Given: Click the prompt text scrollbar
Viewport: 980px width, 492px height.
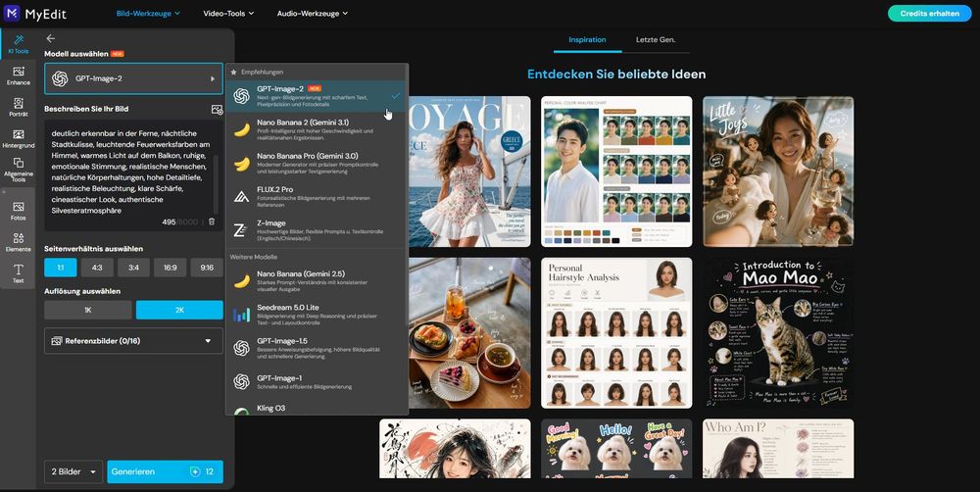Looking at the screenshot, I should (217, 184).
